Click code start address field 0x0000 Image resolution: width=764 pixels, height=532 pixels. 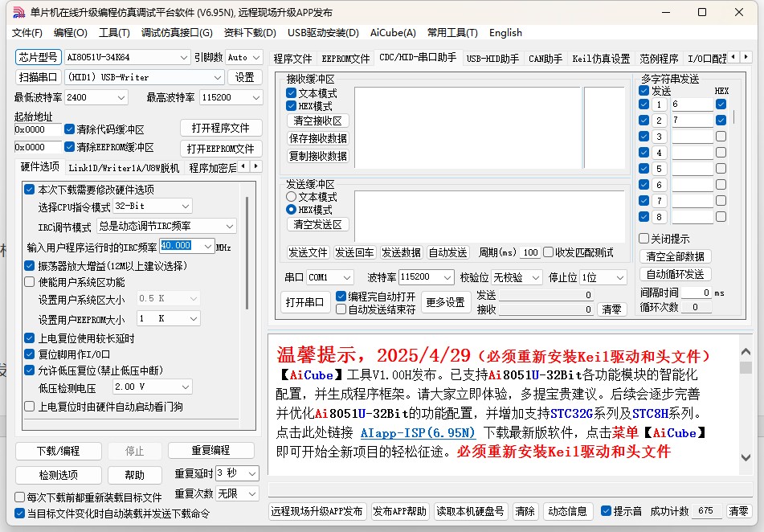[x=38, y=129]
